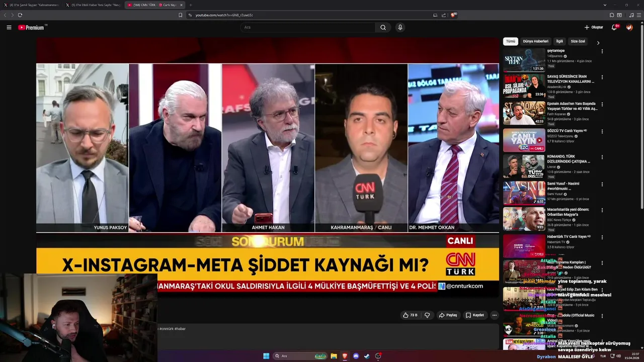Switch to X Etkili Haber tab
This screenshot has width=644, height=362.
coord(93,5)
